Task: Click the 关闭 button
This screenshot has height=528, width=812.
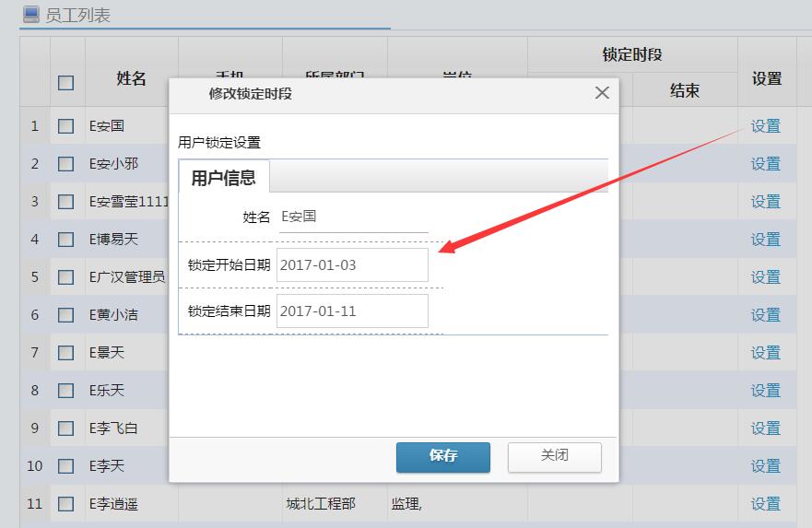Action: [554, 456]
